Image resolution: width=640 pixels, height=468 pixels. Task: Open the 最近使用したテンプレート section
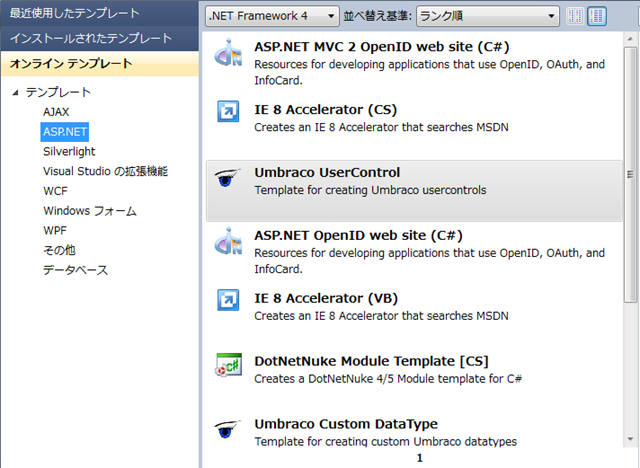coord(100,13)
